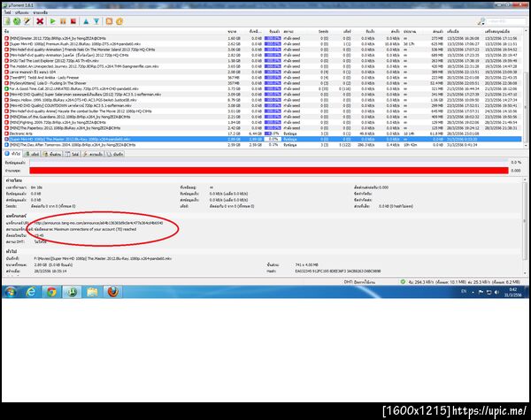Image resolution: width=531 pixels, height=420 pixels.
Task: Click the green Start torrent play icon
Action: click(x=52, y=21)
